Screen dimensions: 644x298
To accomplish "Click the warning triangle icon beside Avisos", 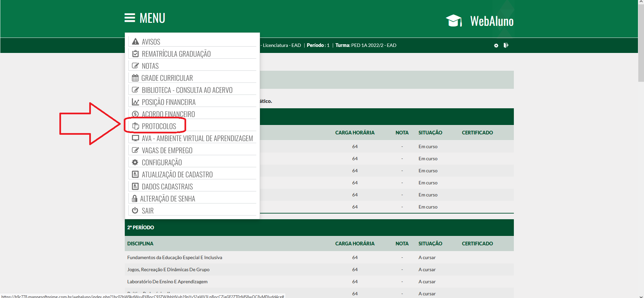I will point(136,42).
